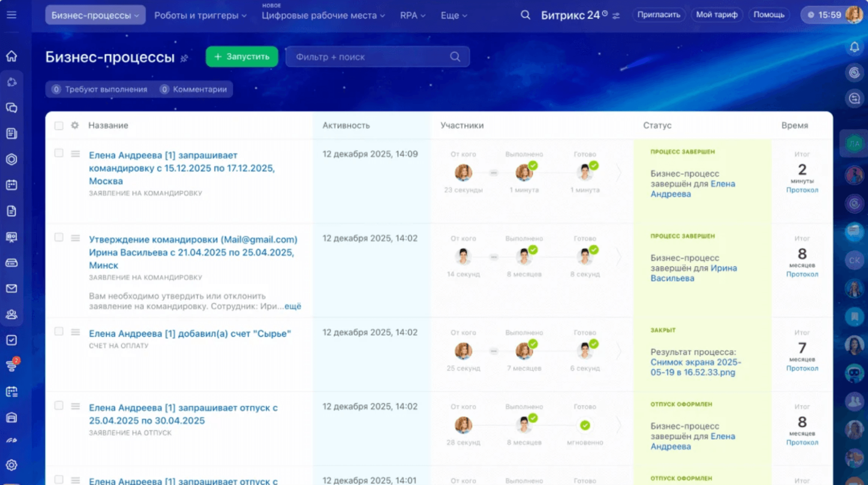Open the settings gear in left sidebar
Viewport: 868px width, 485px height.
pyautogui.click(x=12, y=465)
